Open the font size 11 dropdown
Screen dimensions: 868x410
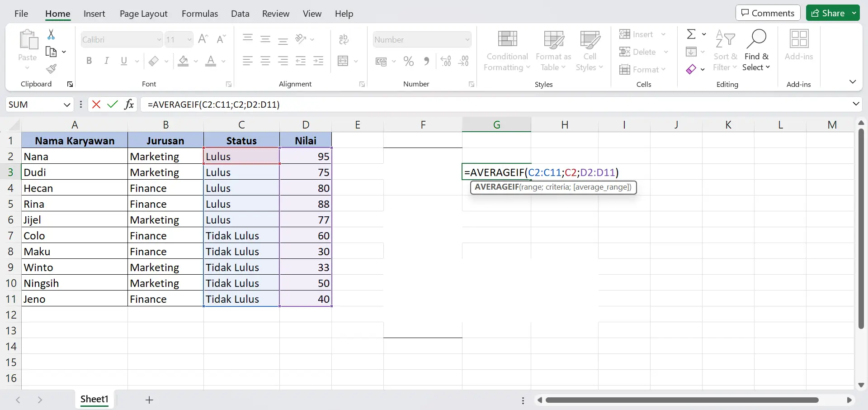pos(189,40)
